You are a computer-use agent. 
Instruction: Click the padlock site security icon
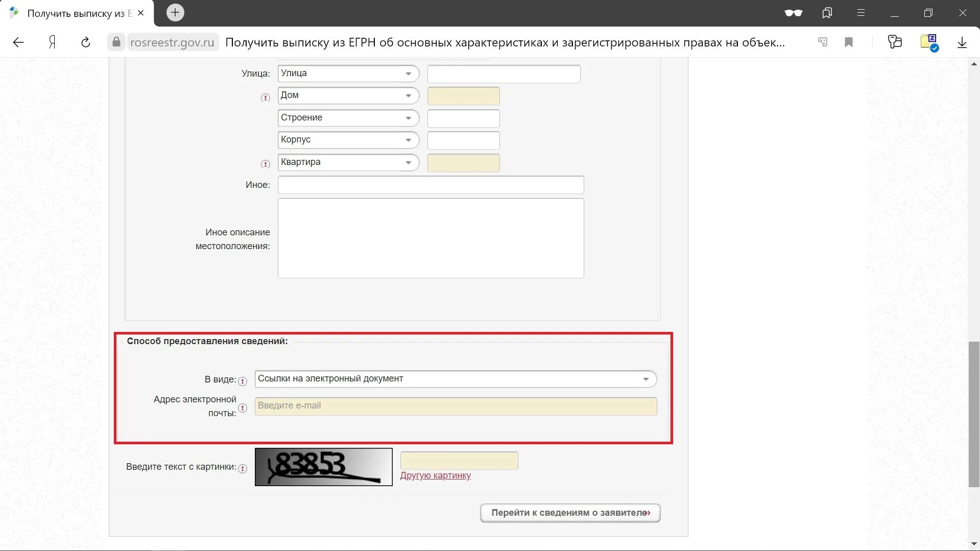click(116, 42)
